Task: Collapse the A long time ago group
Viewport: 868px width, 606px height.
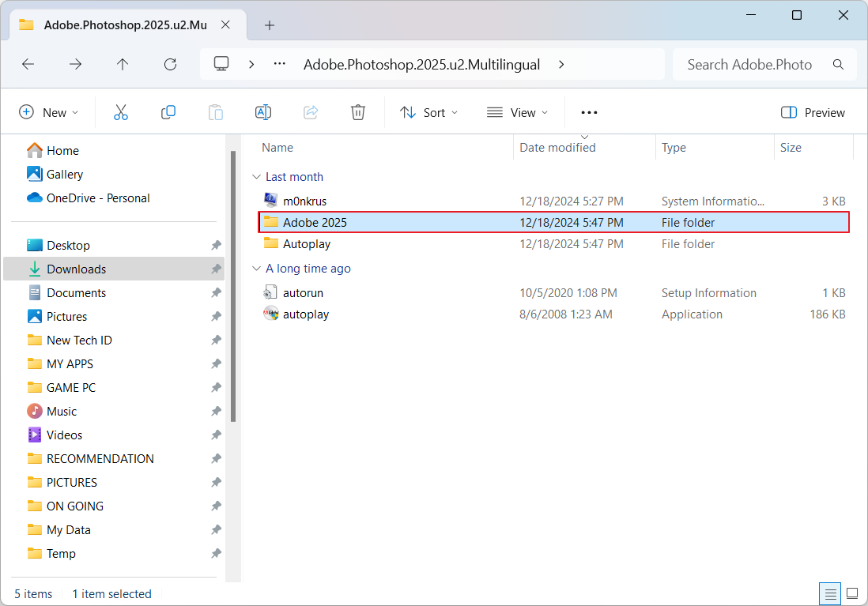Action: [256, 269]
